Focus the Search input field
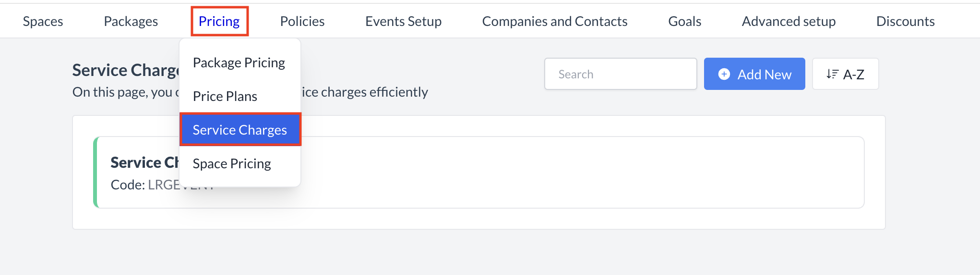The height and width of the screenshot is (275, 980). (x=620, y=74)
